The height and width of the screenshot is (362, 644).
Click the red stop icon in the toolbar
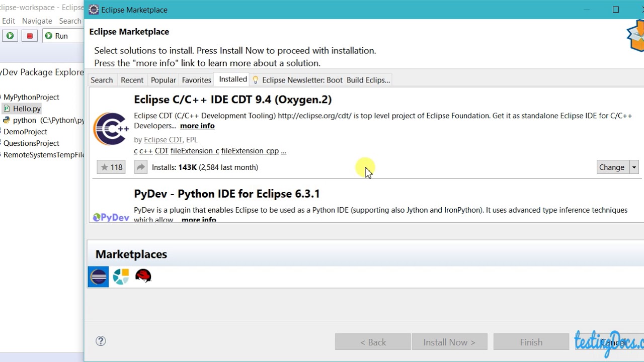(30, 36)
